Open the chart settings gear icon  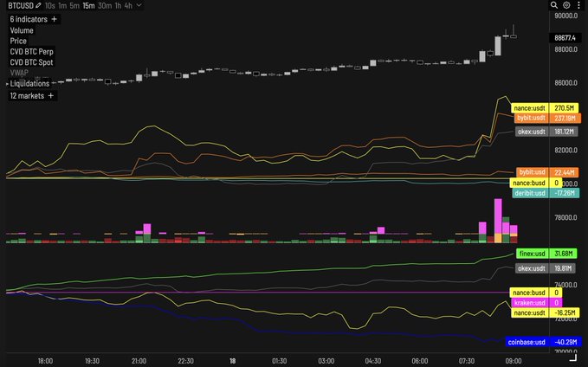[x=566, y=5]
